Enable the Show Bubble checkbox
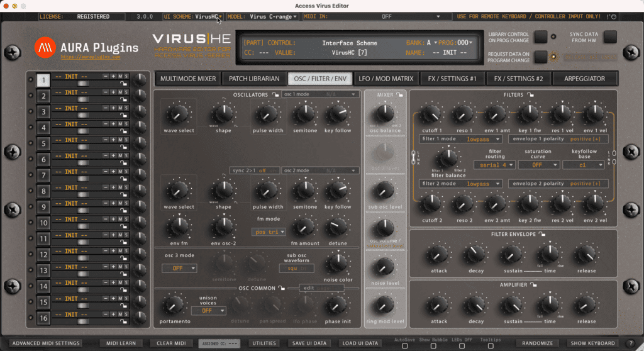The image size is (644, 351). click(433, 346)
